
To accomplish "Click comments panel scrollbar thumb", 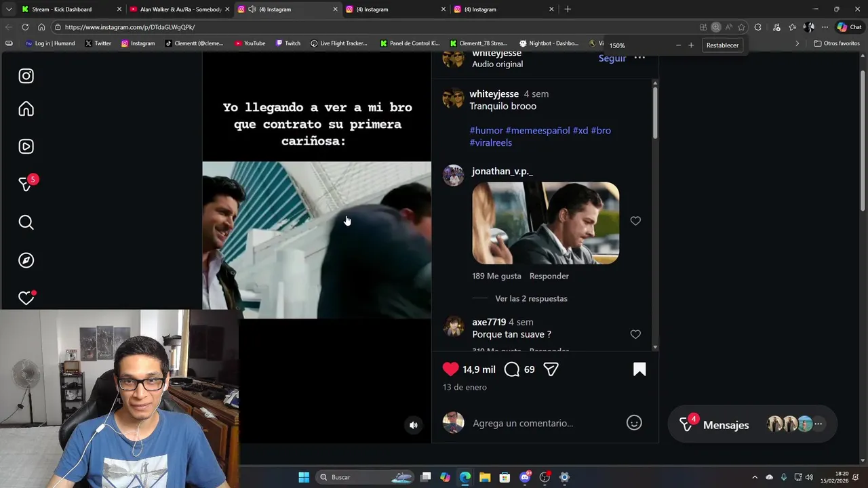I will pos(655,112).
